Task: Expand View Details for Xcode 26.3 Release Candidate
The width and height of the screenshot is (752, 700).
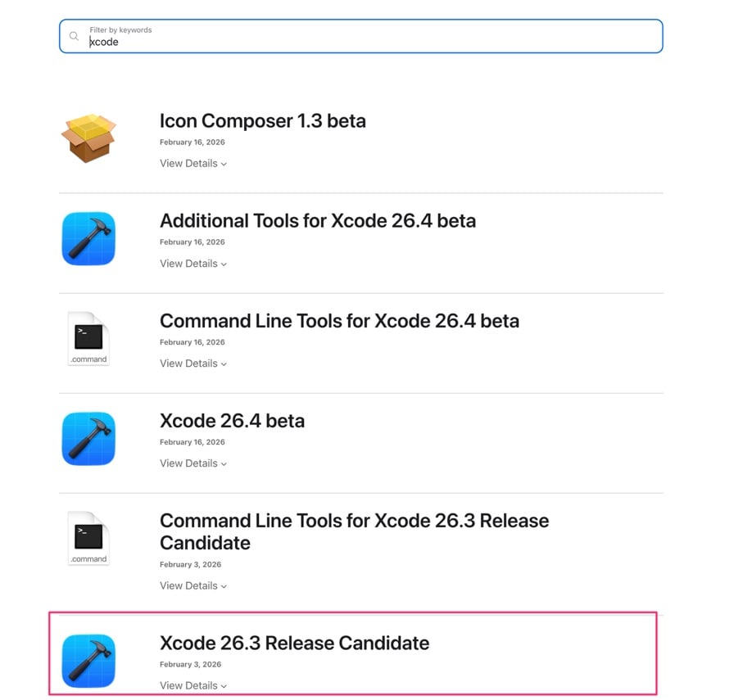Action: [193, 685]
